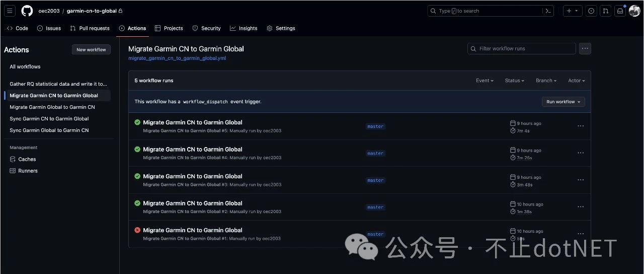Open the three-dot menu beside the filter box
644x274 pixels.
coord(585,48)
